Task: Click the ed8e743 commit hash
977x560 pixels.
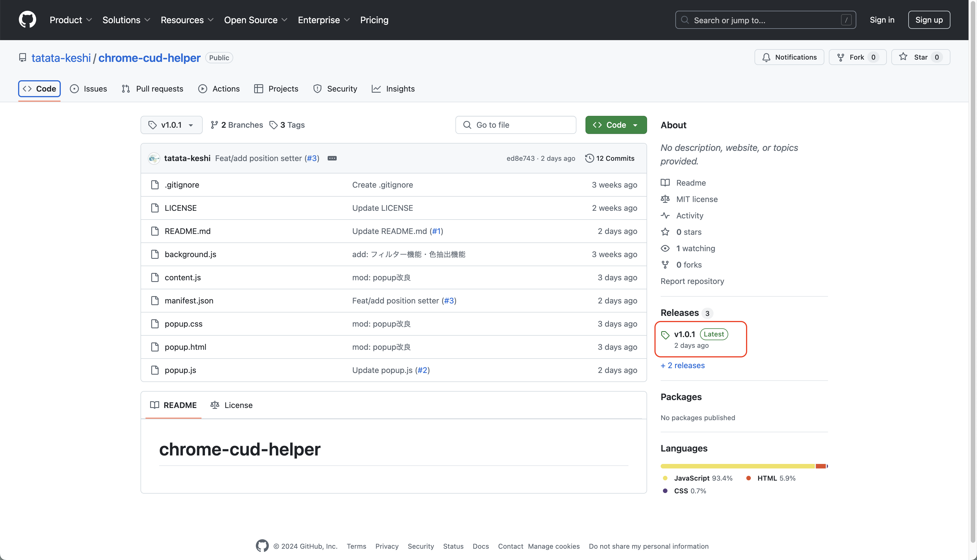Action: [520, 158]
